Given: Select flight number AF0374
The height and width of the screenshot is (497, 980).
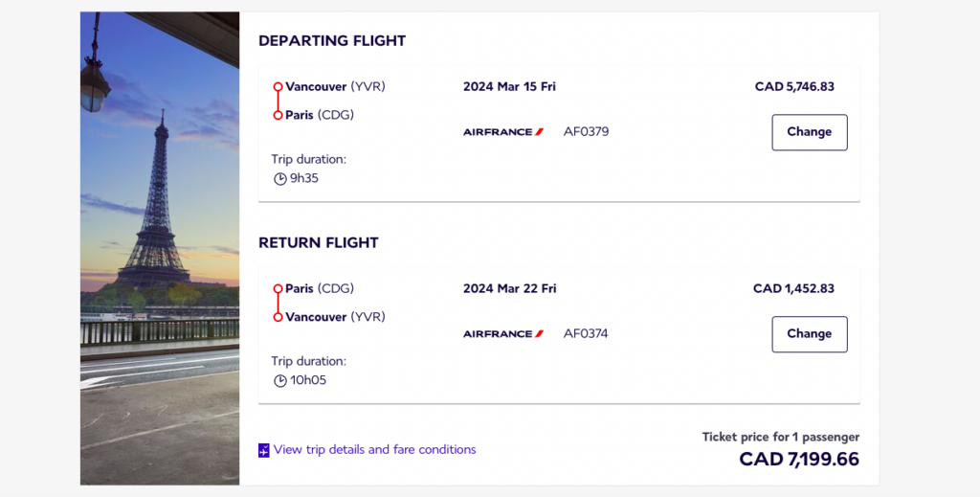Looking at the screenshot, I should pos(586,334).
